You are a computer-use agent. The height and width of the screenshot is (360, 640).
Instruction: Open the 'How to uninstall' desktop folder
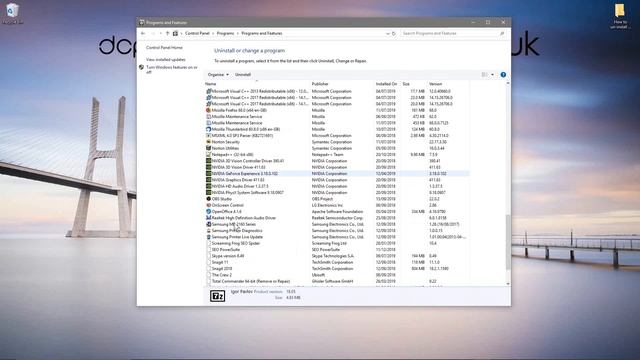coord(620,16)
